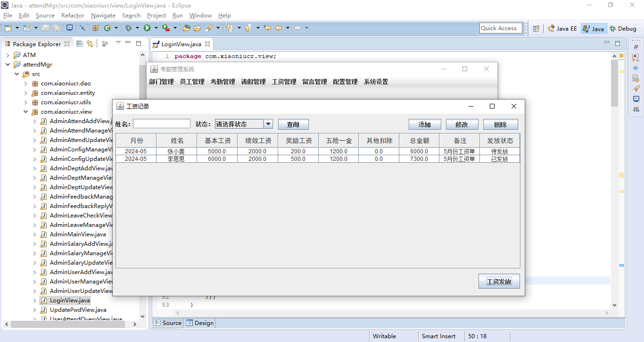Viewport: 644px width, 342px height.
Task: Open the Declaration sidebar icon
Action: pos(636,78)
